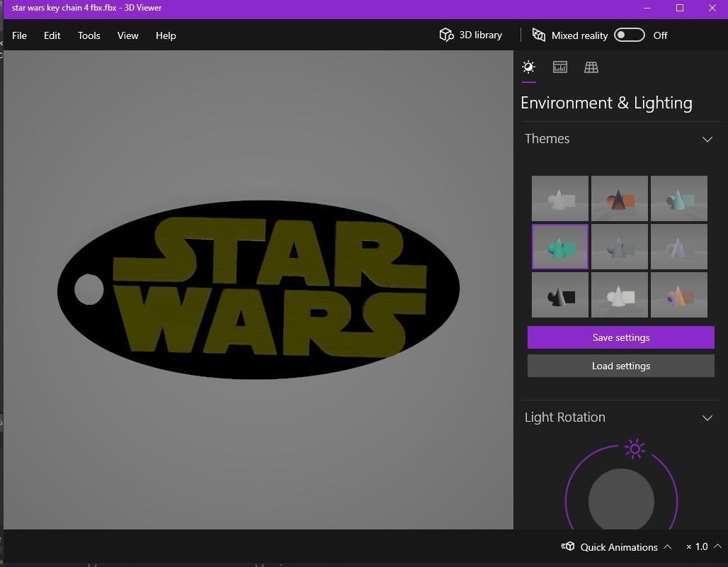Minimize the 3D Viewer window
Image resolution: width=728 pixels, height=567 pixels.
tap(647, 8)
